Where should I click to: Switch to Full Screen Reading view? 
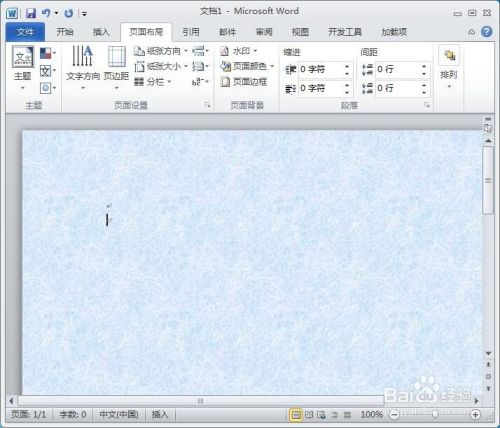(x=309, y=415)
